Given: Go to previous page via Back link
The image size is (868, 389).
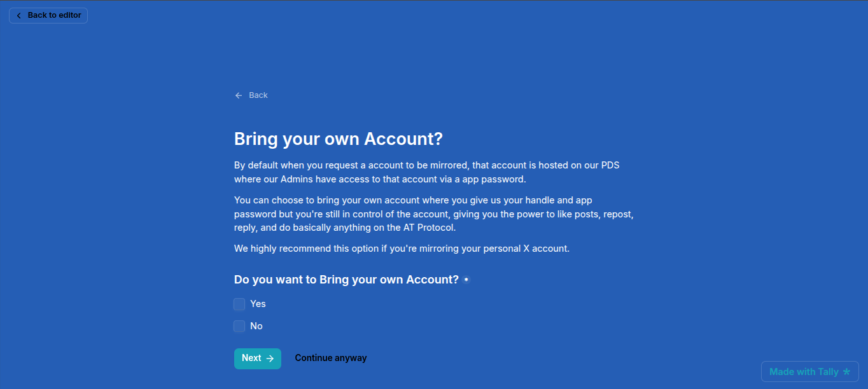Looking at the screenshot, I should (258, 95).
